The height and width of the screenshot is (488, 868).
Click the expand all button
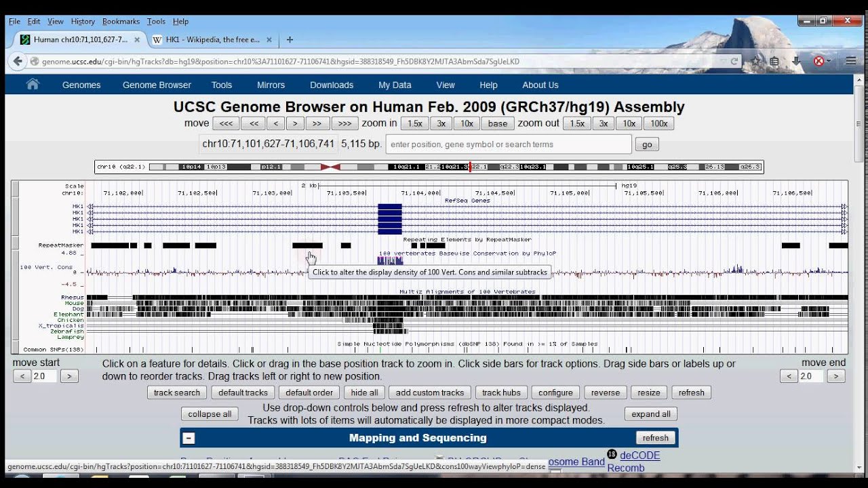[651, 414]
